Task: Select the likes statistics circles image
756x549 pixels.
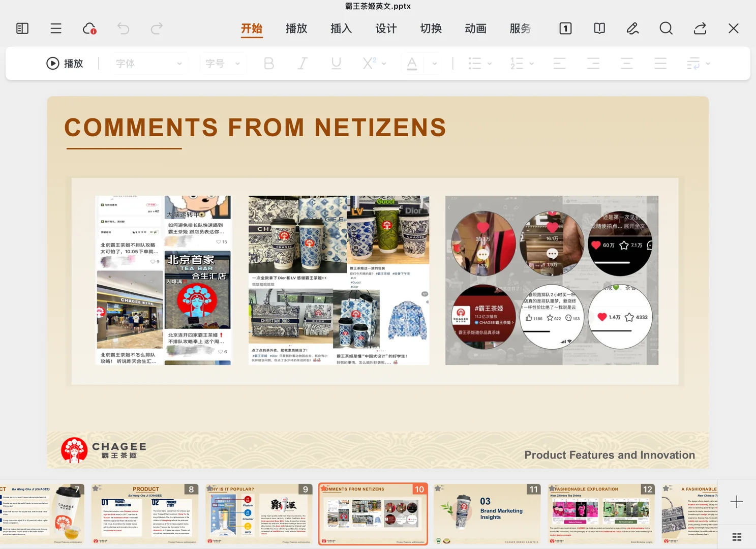Action: tap(552, 280)
